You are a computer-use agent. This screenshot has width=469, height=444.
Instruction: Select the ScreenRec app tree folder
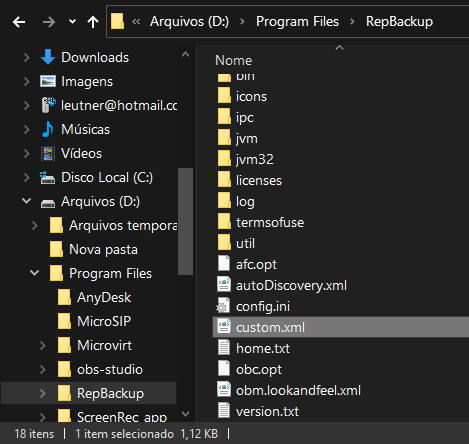click(122, 417)
